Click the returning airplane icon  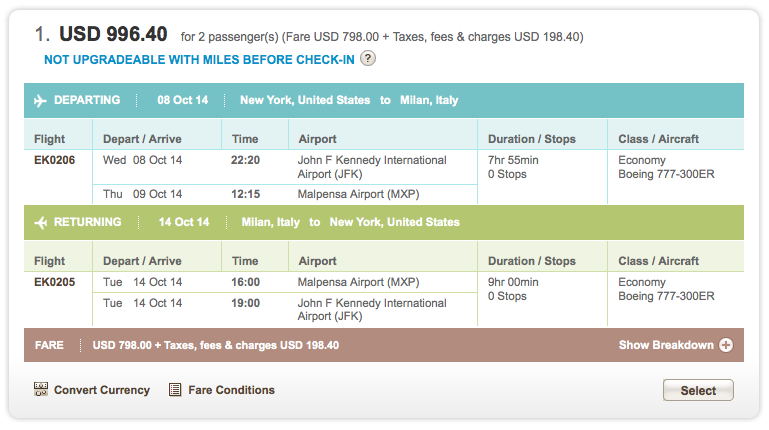pyautogui.click(x=41, y=223)
